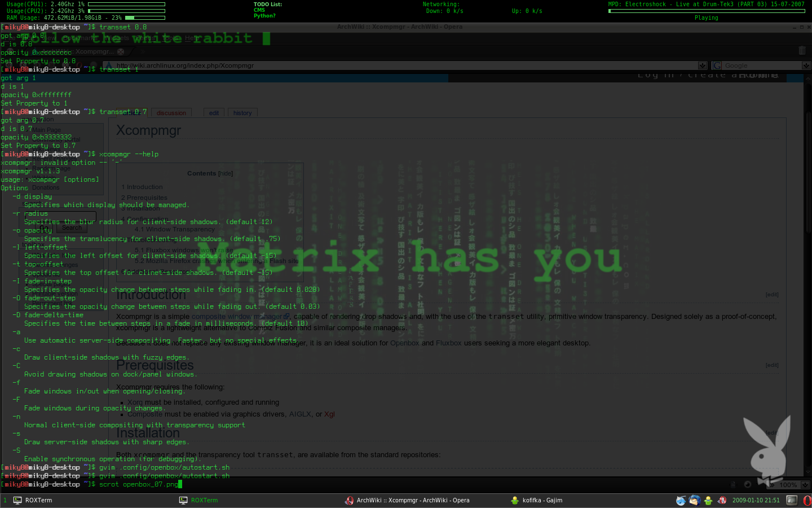Follow the Fluxbox link in the introduction
The height and width of the screenshot is (508, 812).
[449, 343]
